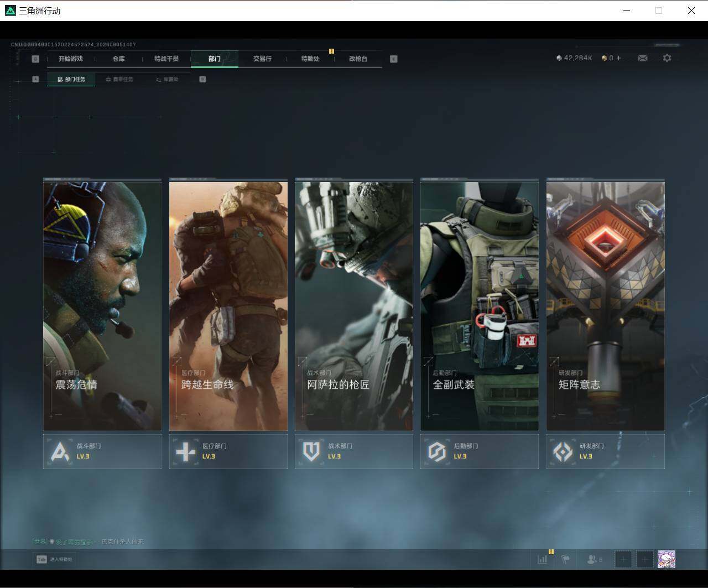Maximize the 三角洲行动 window
This screenshot has height=588, width=708.
pos(659,11)
